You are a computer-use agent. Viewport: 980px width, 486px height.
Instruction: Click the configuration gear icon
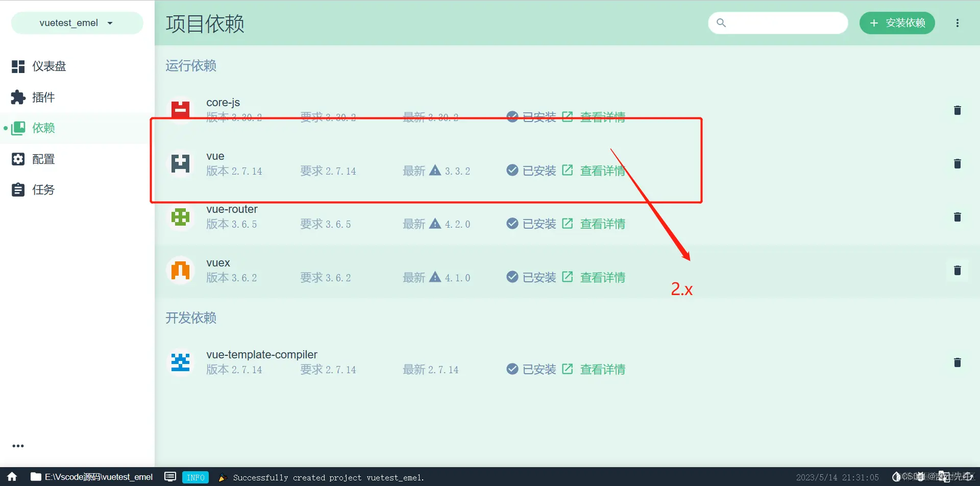[x=18, y=159]
